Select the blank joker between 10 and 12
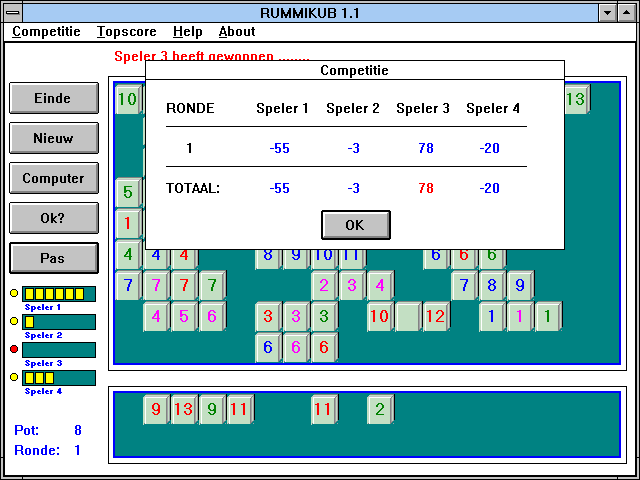This screenshot has width=640, height=480. [x=409, y=316]
